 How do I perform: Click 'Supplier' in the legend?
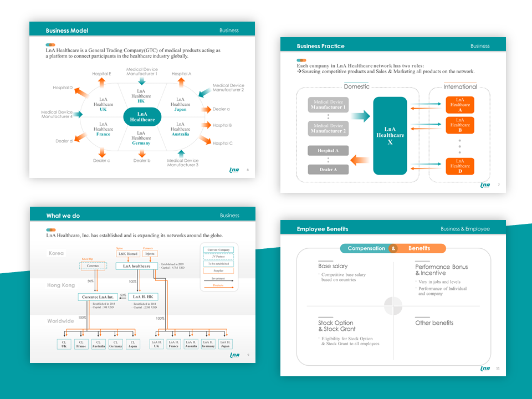[x=218, y=271]
